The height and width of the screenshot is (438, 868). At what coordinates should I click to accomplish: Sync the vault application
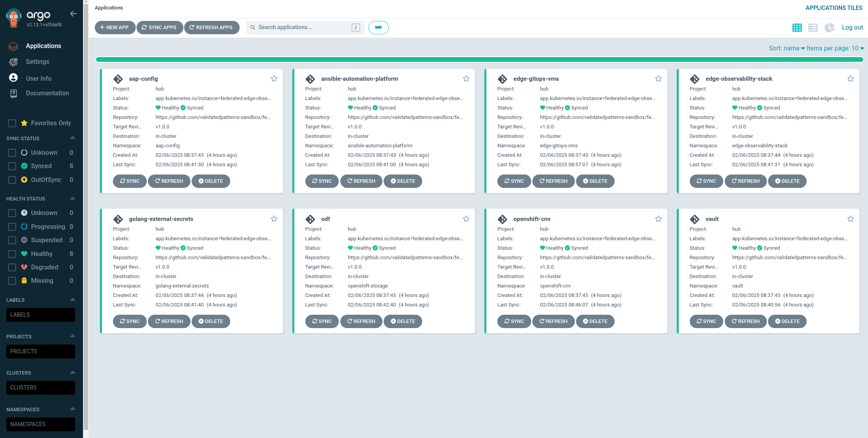tap(706, 321)
